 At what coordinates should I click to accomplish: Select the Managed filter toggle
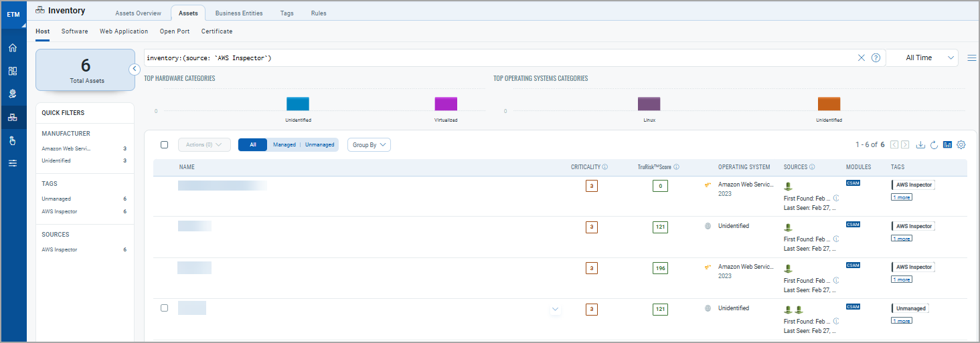click(x=284, y=144)
